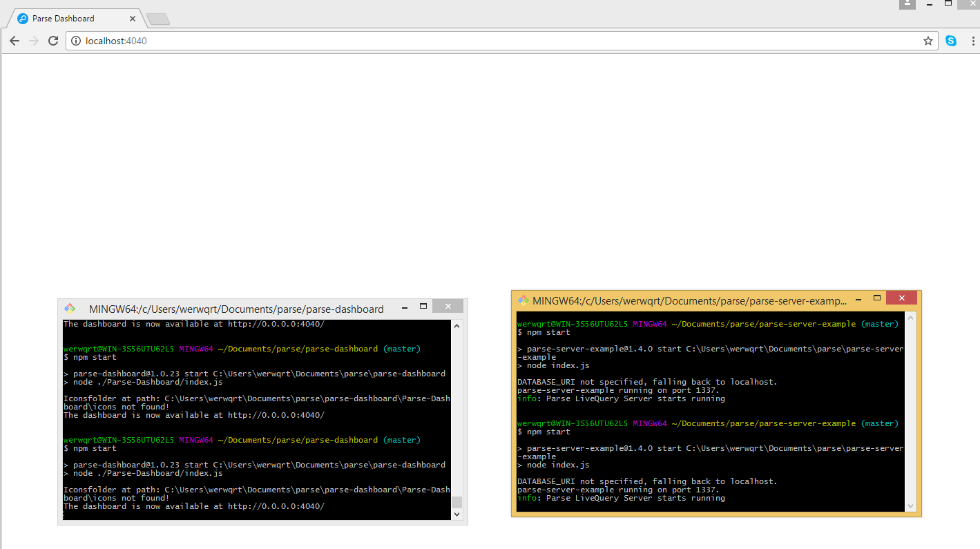
Task: Select the Parse Dashboard browser tab
Action: (x=69, y=19)
